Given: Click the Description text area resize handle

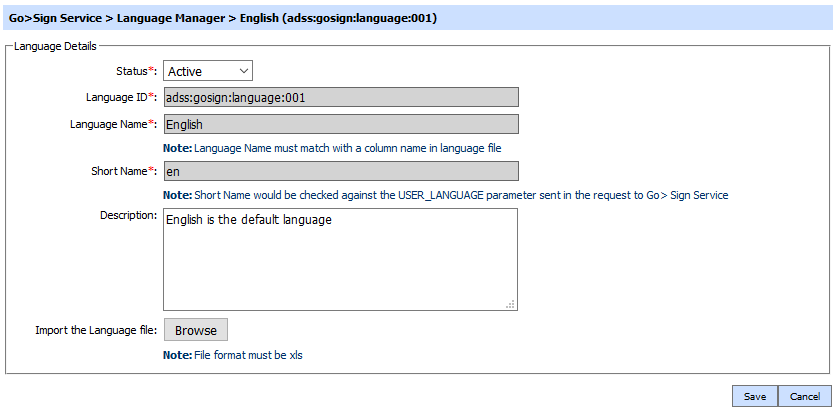Looking at the screenshot, I should click(x=511, y=304).
